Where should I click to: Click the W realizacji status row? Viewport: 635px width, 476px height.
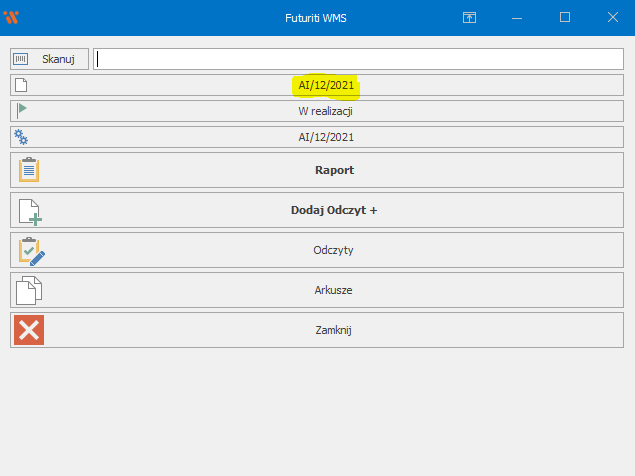[x=326, y=111]
